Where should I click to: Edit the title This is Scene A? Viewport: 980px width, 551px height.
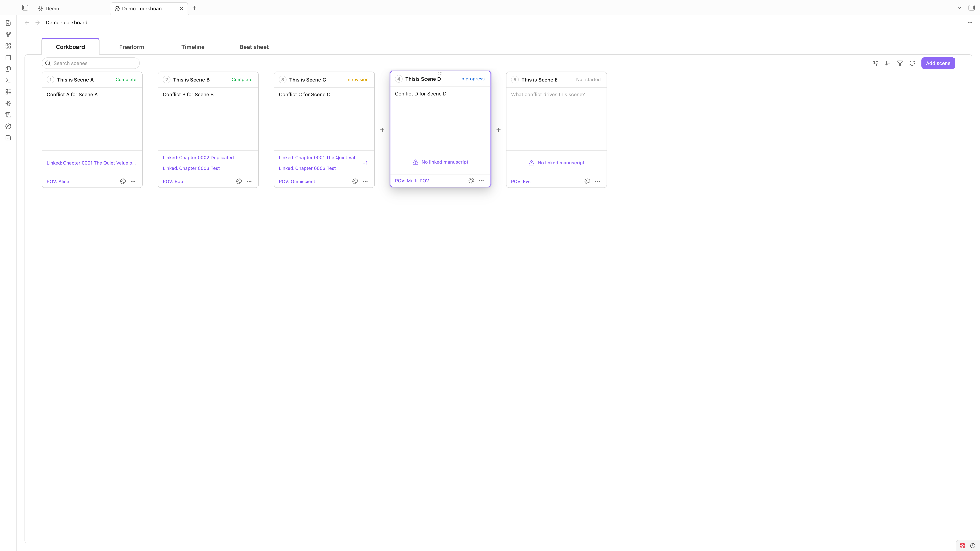pyautogui.click(x=75, y=79)
